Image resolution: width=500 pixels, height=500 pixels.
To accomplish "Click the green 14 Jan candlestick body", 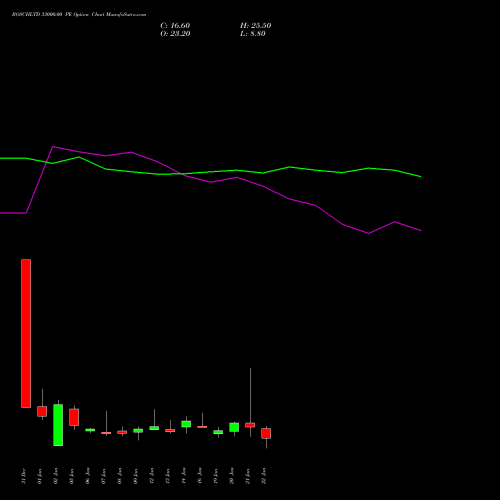I will [186, 424].
